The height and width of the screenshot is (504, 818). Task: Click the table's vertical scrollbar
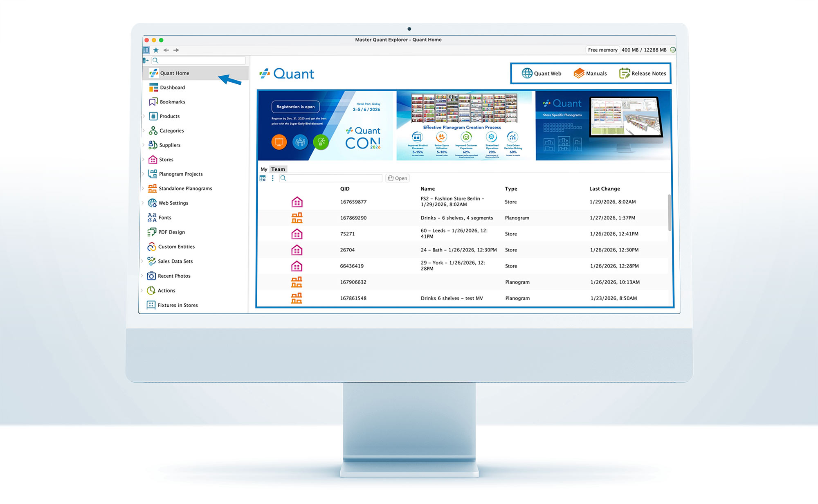click(670, 213)
